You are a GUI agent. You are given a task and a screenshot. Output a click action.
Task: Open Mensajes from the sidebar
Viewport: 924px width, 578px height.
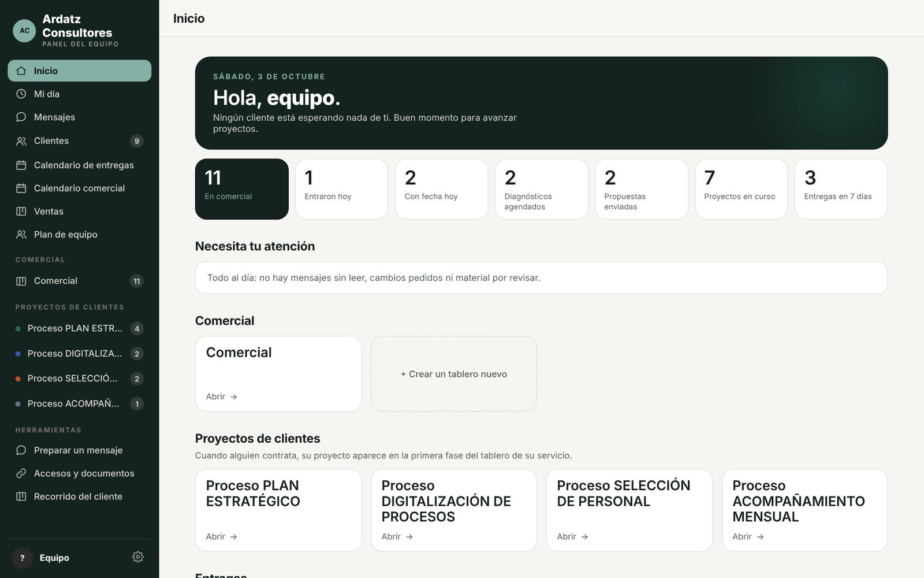[79, 117]
